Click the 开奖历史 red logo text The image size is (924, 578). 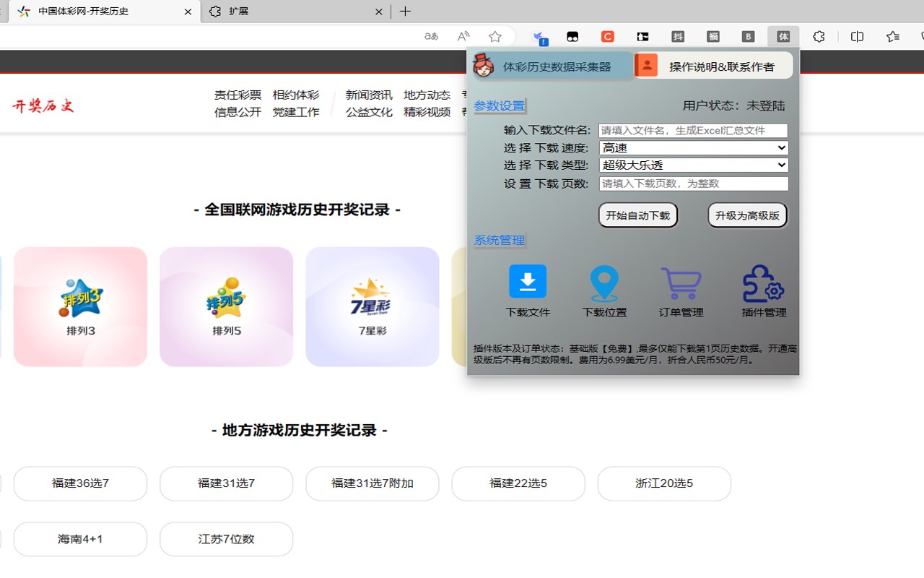[x=43, y=106]
